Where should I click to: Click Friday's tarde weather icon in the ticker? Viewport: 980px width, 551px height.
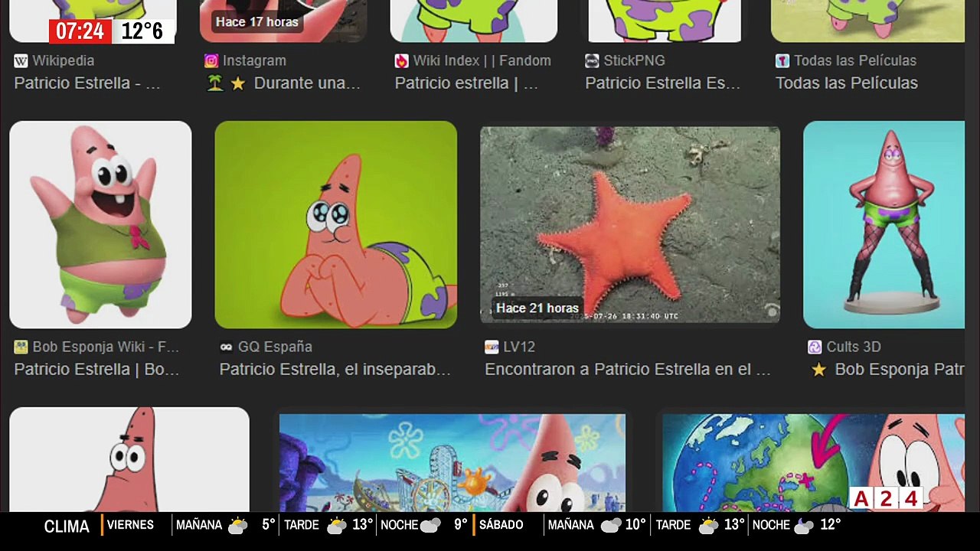(x=337, y=525)
